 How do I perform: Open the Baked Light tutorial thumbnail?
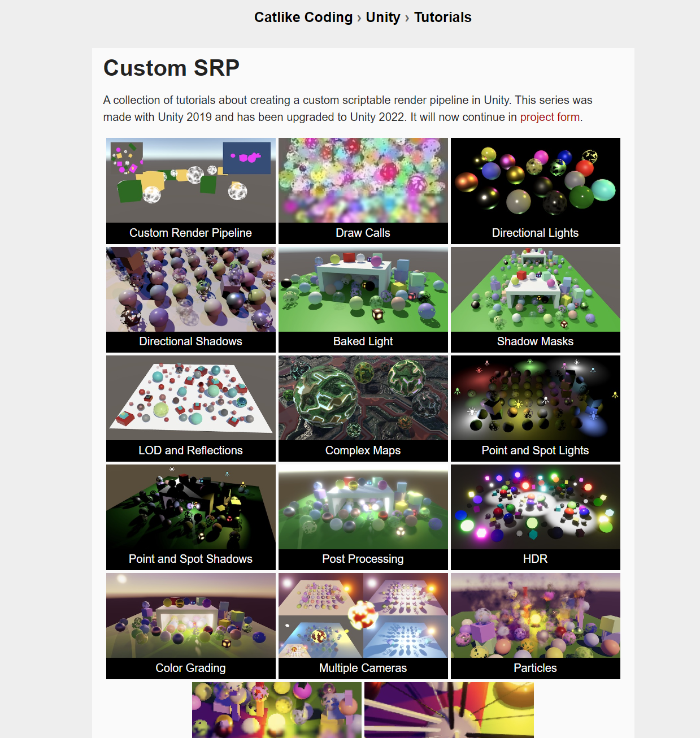pyautogui.click(x=363, y=299)
